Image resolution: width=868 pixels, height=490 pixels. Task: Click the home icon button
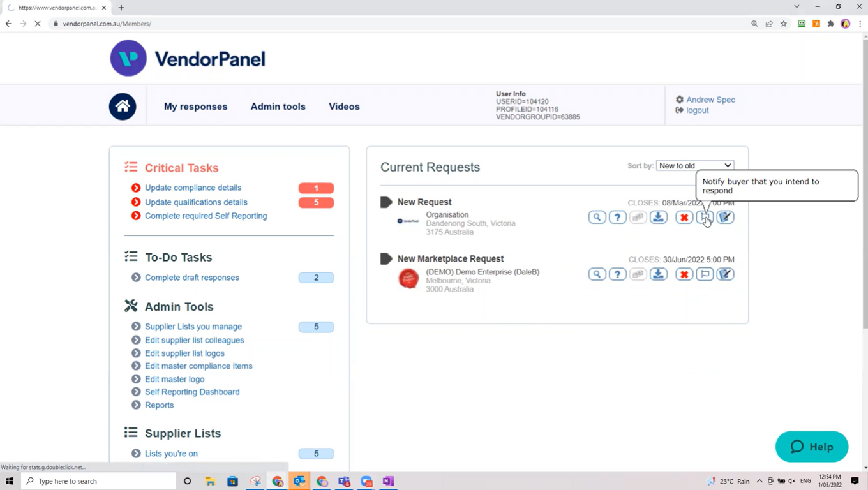coord(123,107)
